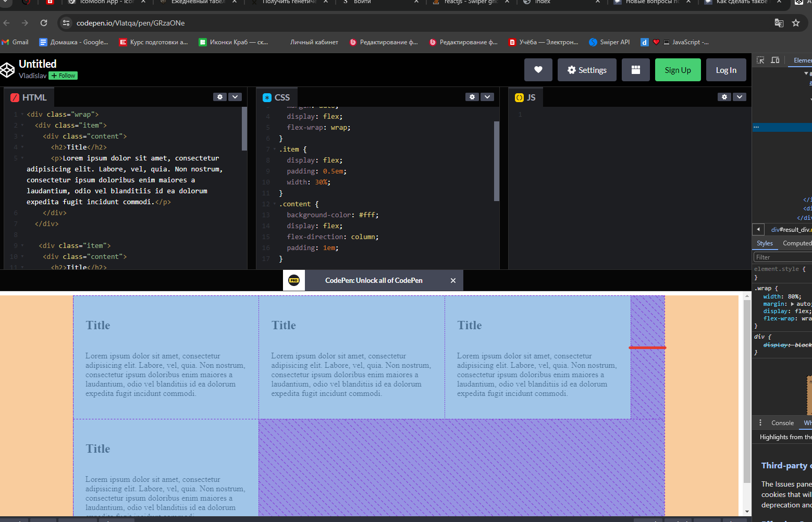Open HTML editor settings gear

pos(220,97)
